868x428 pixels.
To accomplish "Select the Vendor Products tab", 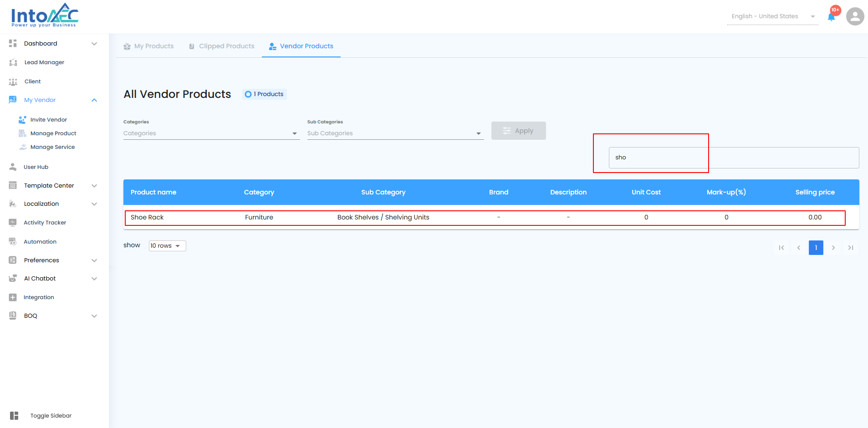I will 301,46.
